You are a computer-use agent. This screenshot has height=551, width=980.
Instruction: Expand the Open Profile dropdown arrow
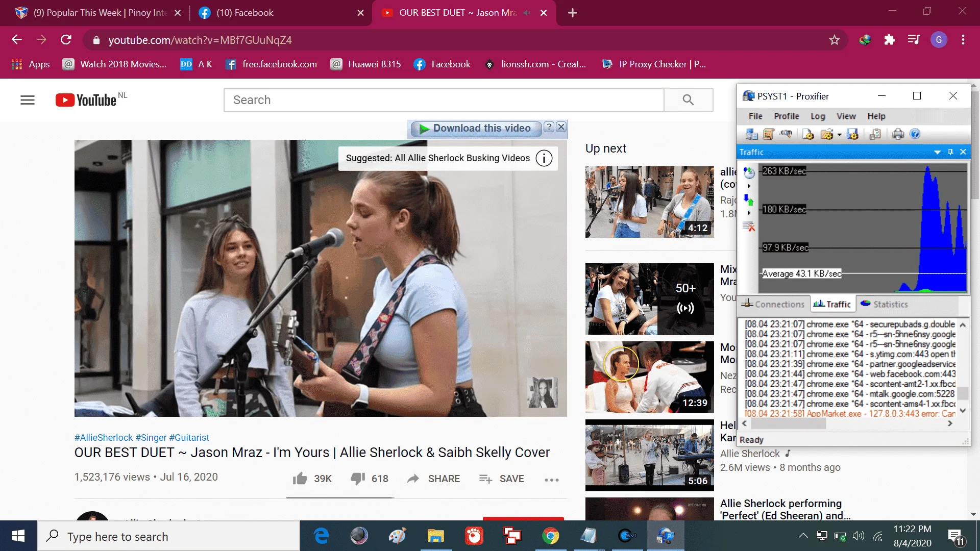(x=840, y=135)
